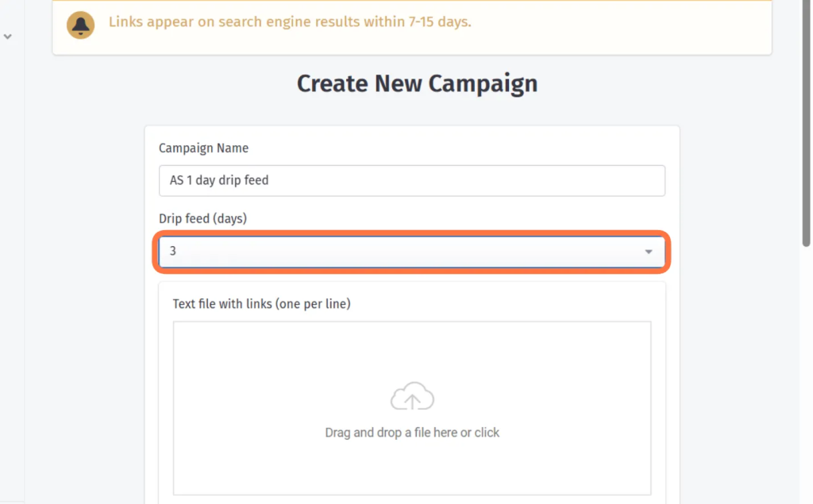Click the cloud upload icon
Screen dimensions: 813x504
[412, 397]
